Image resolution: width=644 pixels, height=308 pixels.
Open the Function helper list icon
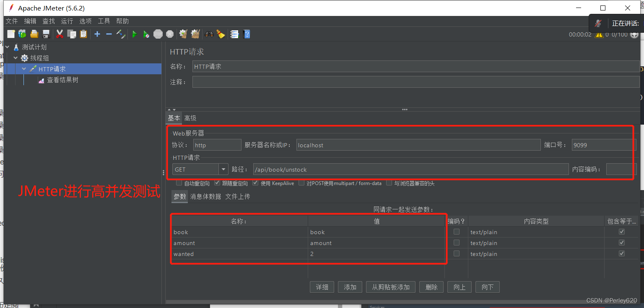tap(235, 34)
